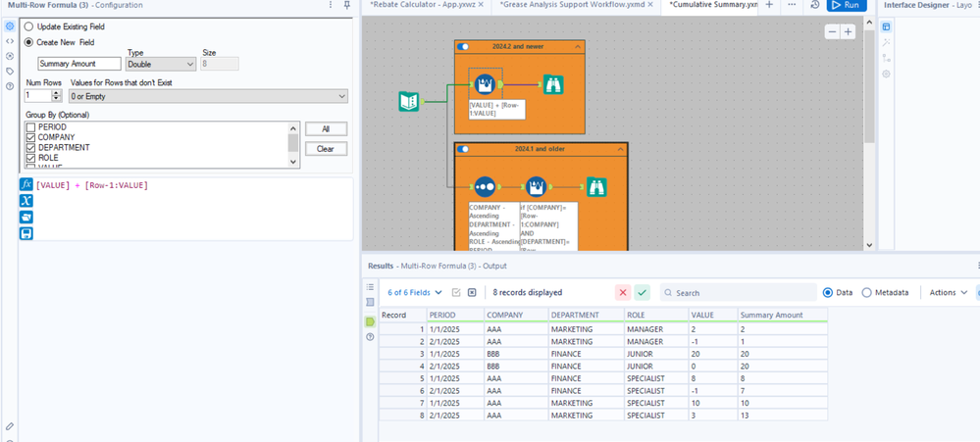Click the Search box in Results
This screenshot has width=980, height=442.
(x=738, y=292)
